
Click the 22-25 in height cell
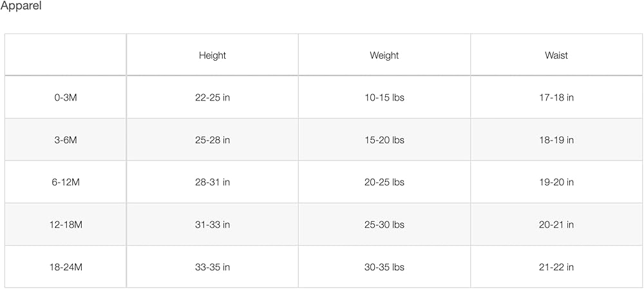[x=213, y=98]
